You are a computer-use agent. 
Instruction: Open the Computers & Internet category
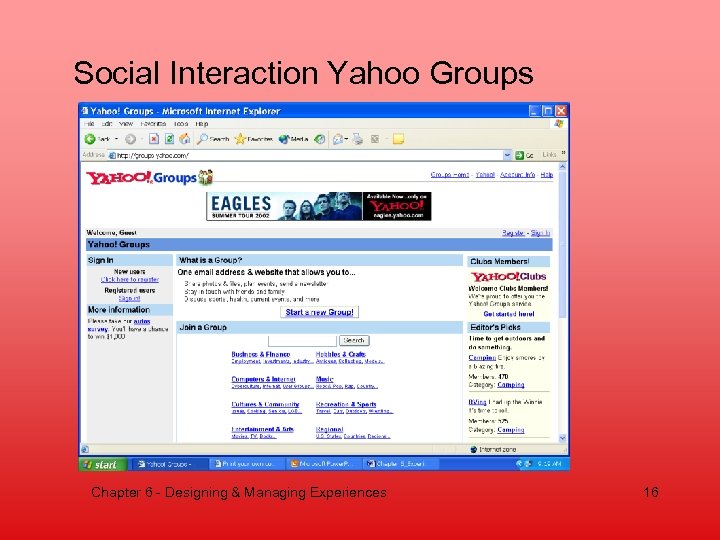pos(263,379)
